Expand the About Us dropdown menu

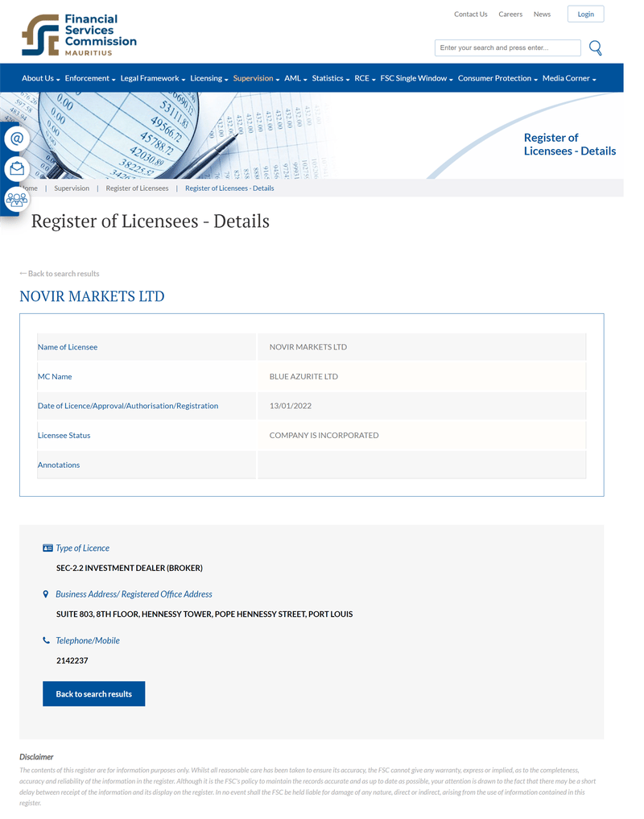[x=41, y=78]
